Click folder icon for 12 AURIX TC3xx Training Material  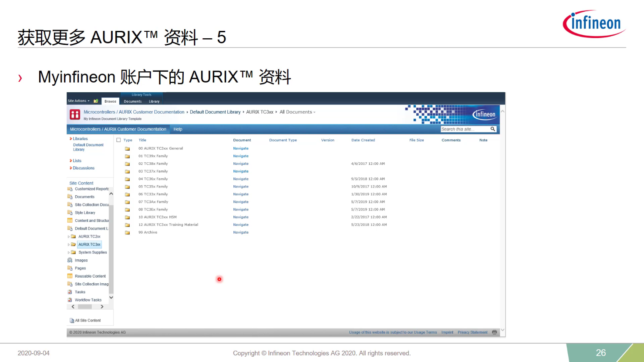(x=128, y=225)
